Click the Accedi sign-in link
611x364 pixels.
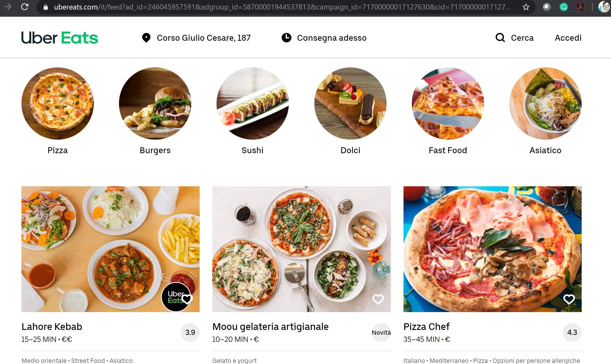(568, 38)
